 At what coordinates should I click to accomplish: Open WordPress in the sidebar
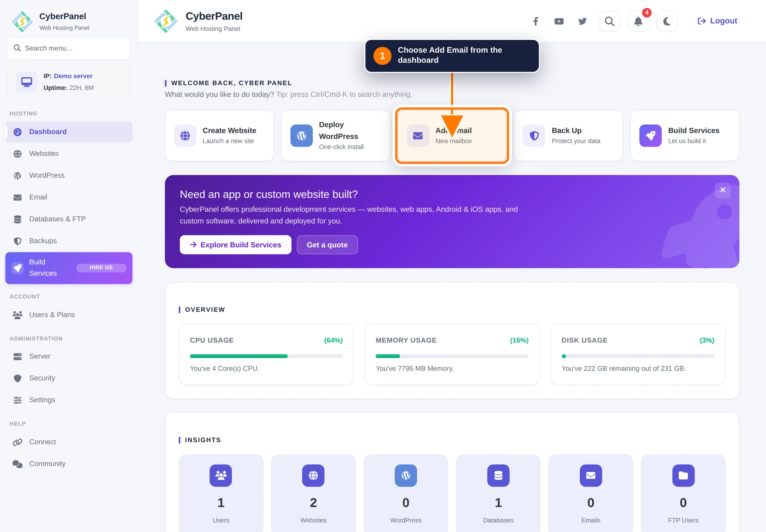coord(69,175)
